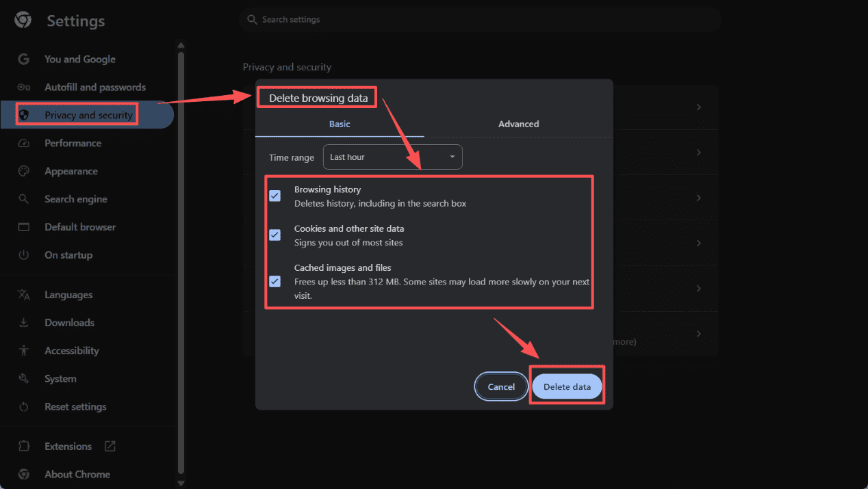The height and width of the screenshot is (489, 868).
Task: Click the Privacy and security shield icon
Action: pyautogui.click(x=24, y=115)
